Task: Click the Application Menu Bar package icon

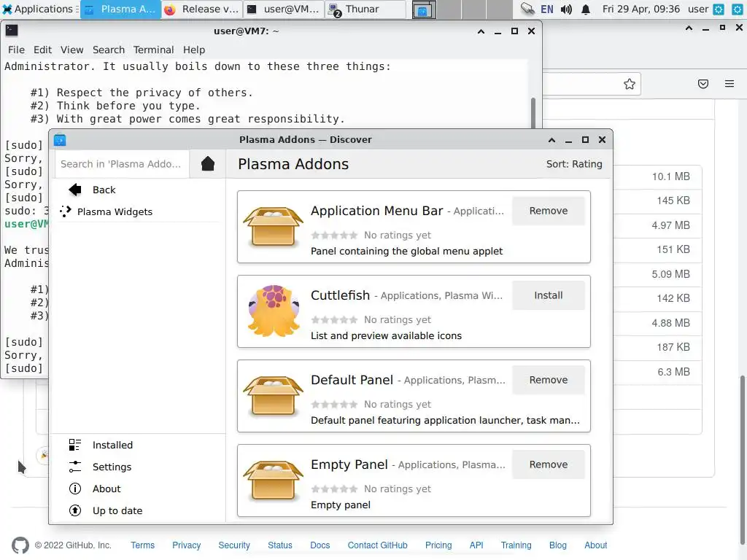Action: coord(273,227)
